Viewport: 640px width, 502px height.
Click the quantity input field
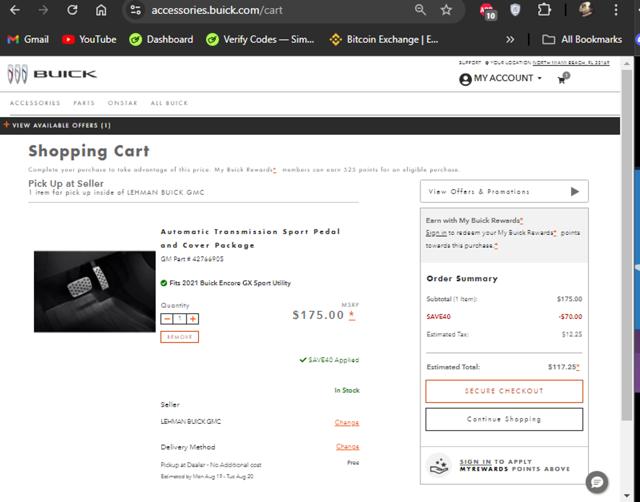(x=180, y=319)
